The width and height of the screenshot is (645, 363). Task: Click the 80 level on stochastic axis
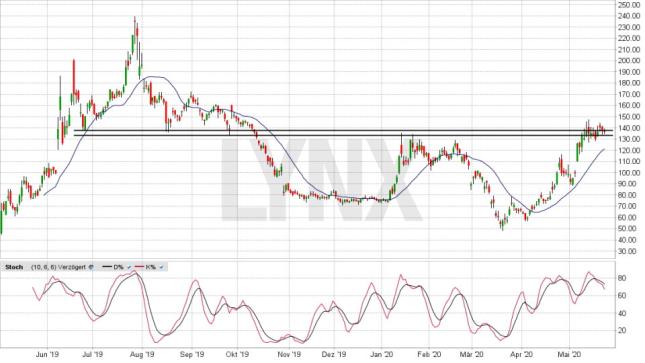[622, 278]
